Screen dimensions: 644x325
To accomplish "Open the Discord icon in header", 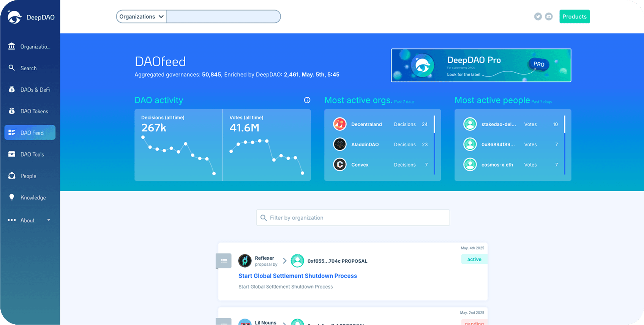I will coord(549,16).
